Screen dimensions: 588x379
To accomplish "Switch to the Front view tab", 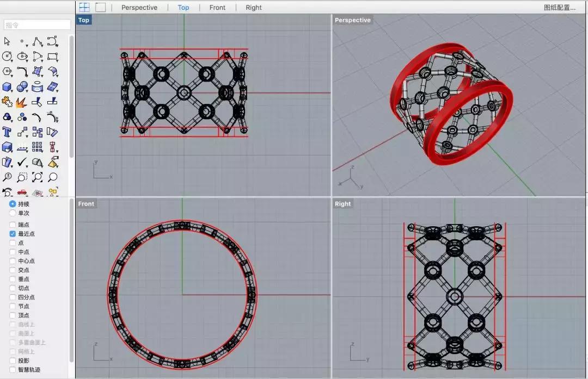I will 217,8.
